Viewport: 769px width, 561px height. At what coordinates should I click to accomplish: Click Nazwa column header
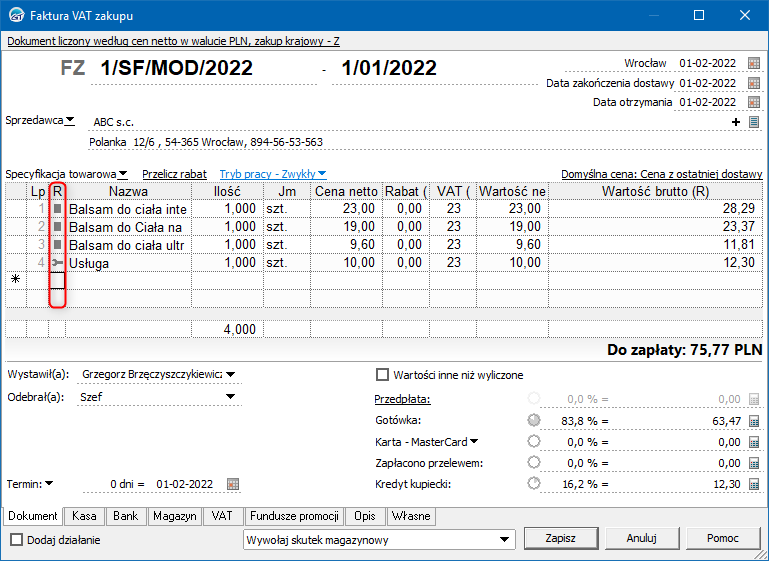[x=128, y=191]
